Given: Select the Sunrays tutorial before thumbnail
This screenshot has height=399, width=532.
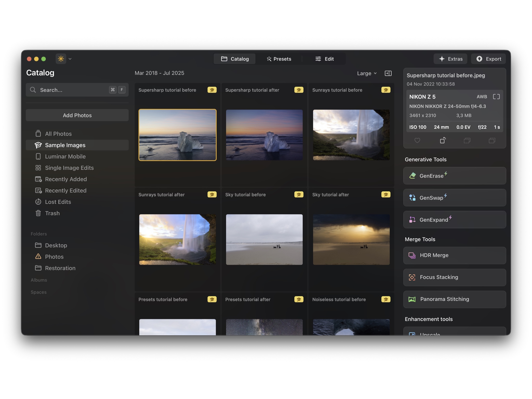Looking at the screenshot, I should pos(351,135).
